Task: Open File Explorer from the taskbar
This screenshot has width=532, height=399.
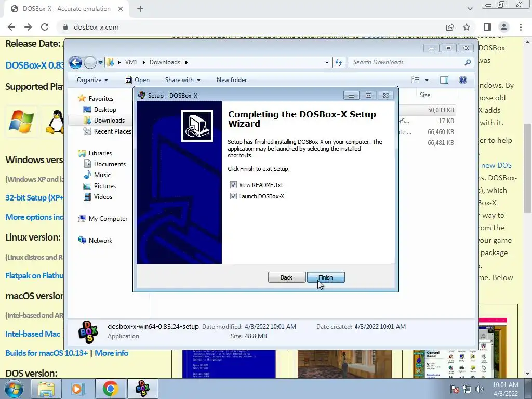Action: point(46,389)
